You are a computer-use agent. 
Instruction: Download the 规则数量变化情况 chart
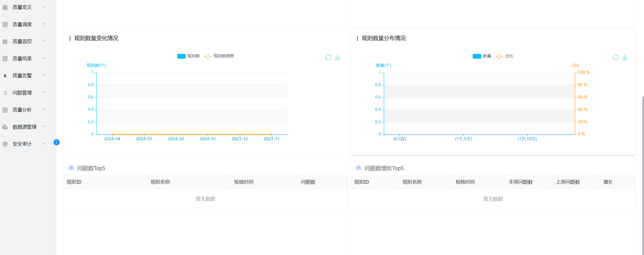337,57
